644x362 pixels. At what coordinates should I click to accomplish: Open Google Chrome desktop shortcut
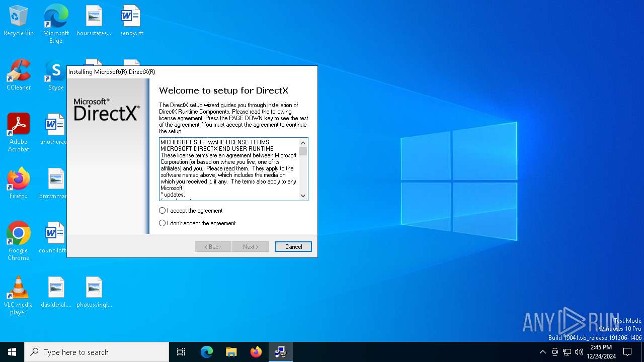pyautogui.click(x=19, y=241)
